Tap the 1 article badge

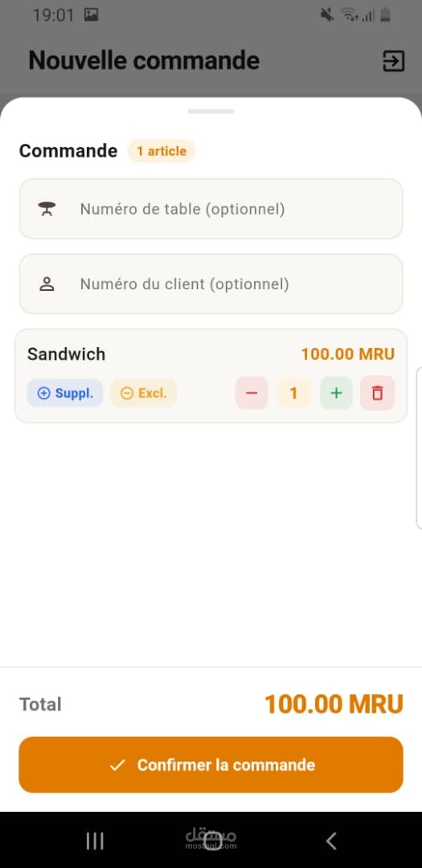(162, 150)
